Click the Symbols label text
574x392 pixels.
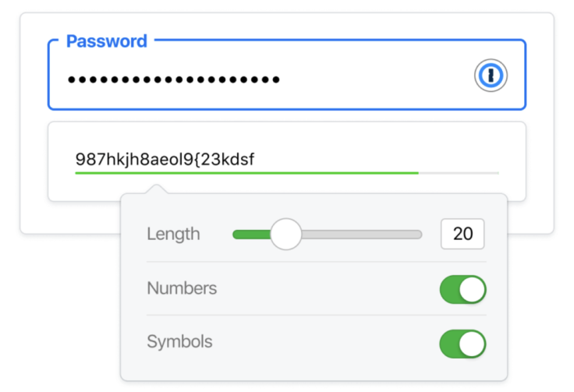(x=179, y=342)
